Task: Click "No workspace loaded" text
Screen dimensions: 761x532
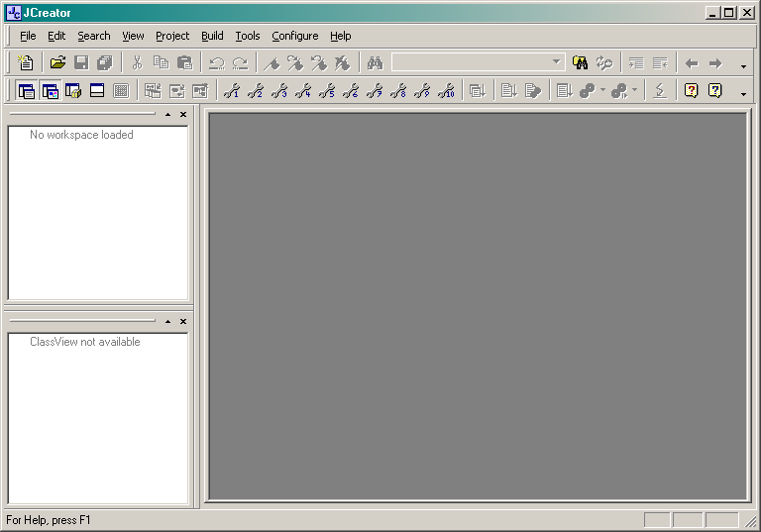Action: pos(81,135)
